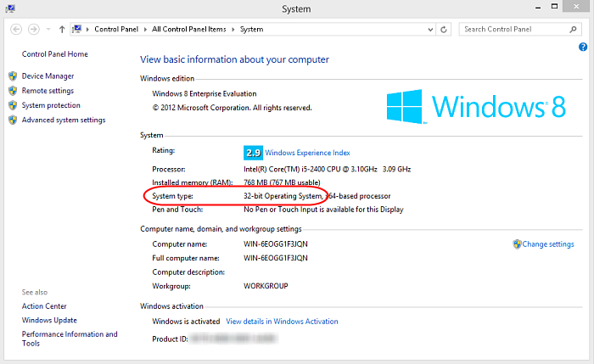
Task: Click the 2.9 rating badge
Action: click(x=253, y=153)
